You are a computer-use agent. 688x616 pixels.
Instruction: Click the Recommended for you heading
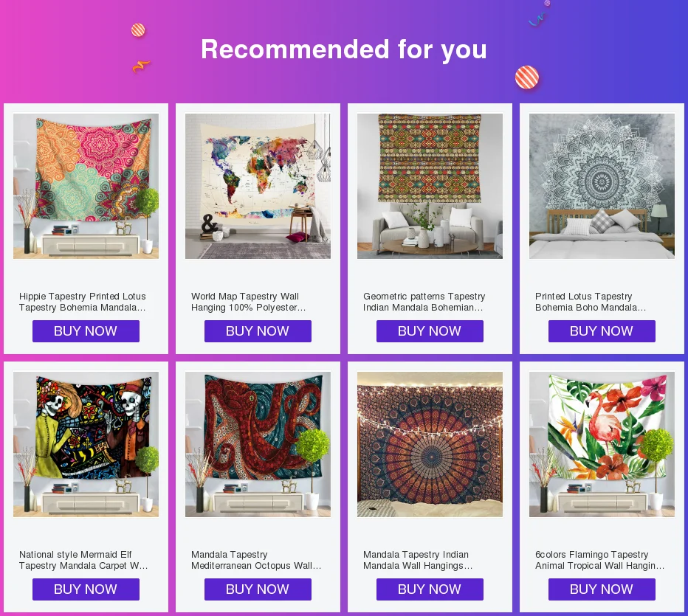344,49
